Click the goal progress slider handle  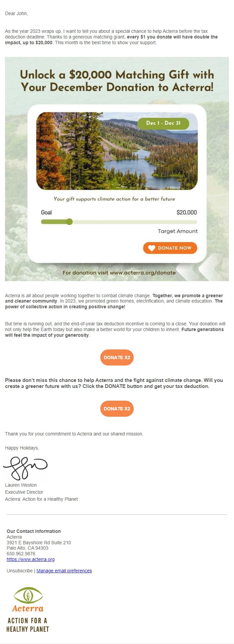[70, 222]
